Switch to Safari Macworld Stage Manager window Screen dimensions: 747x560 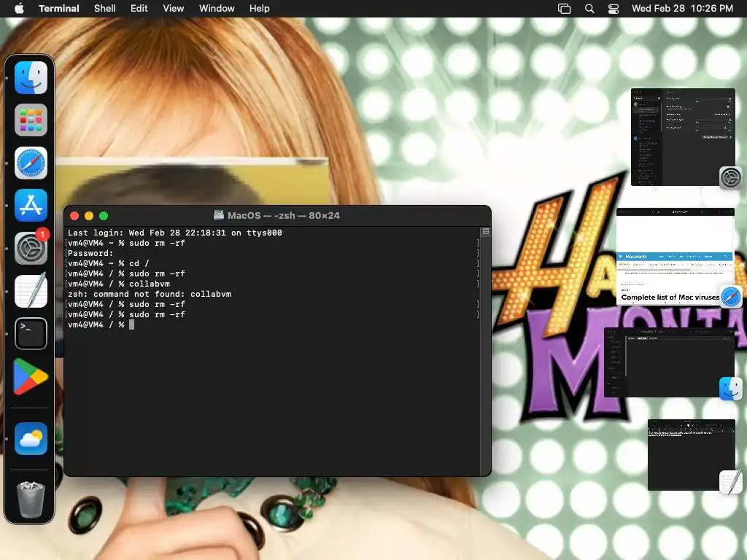pos(675,256)
